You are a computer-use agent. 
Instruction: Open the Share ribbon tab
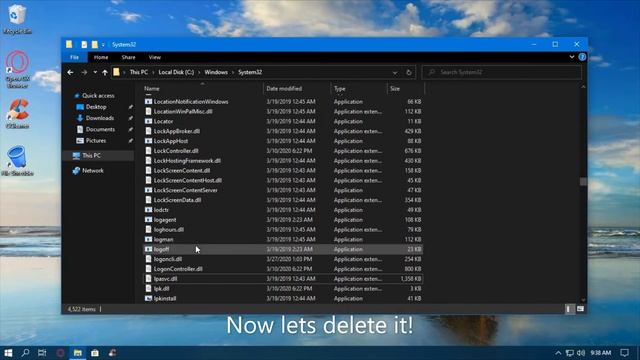(128, 57)
